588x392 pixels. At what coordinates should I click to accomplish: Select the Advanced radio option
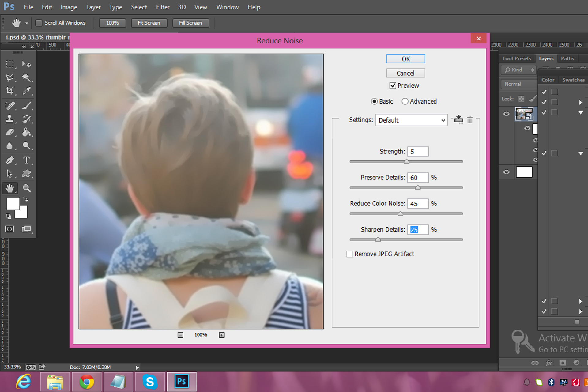pos(405,101)
